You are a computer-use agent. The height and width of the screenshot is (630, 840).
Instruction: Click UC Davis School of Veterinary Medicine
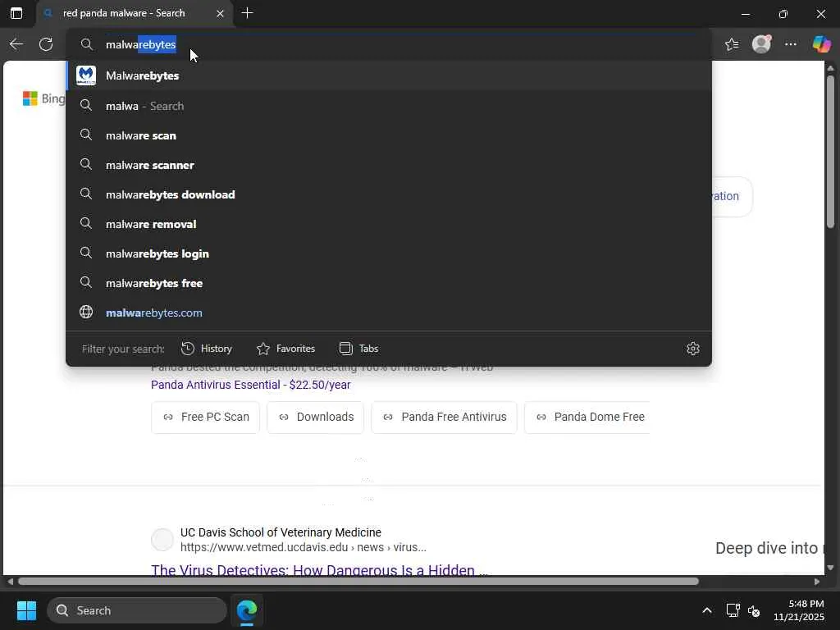click(281, 532)
